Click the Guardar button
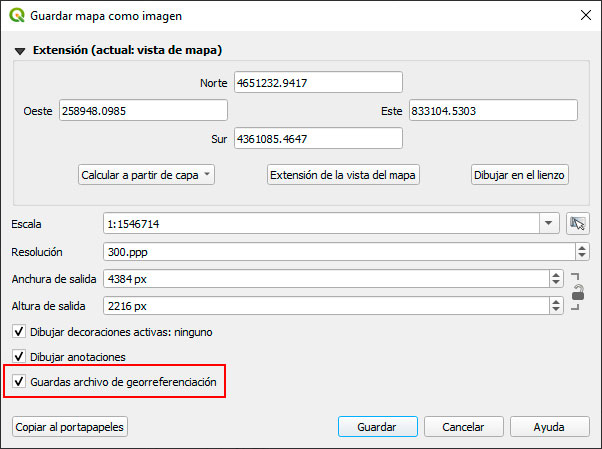Screen dimensions: 602x449 (x=377, y=427)
